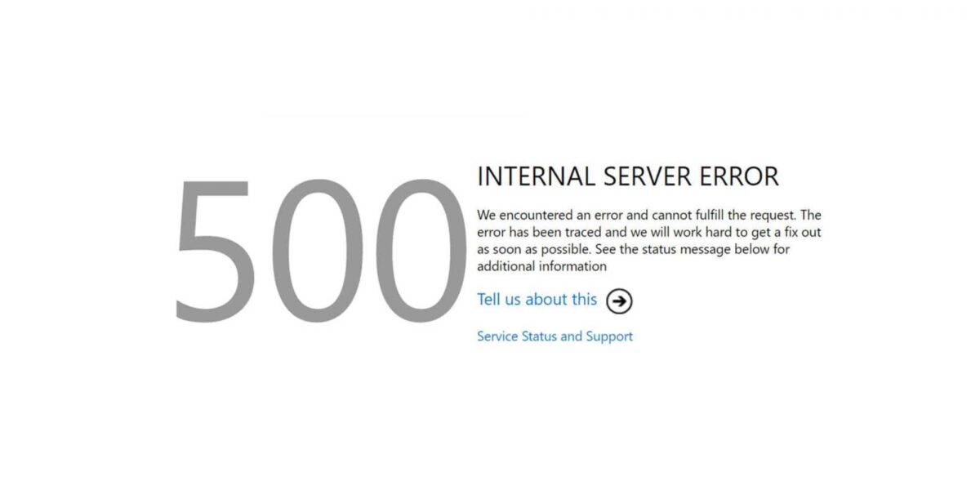Click the phrase "additional information"
The height and width of the screenshot is (490, 980).
click(541, 266)
